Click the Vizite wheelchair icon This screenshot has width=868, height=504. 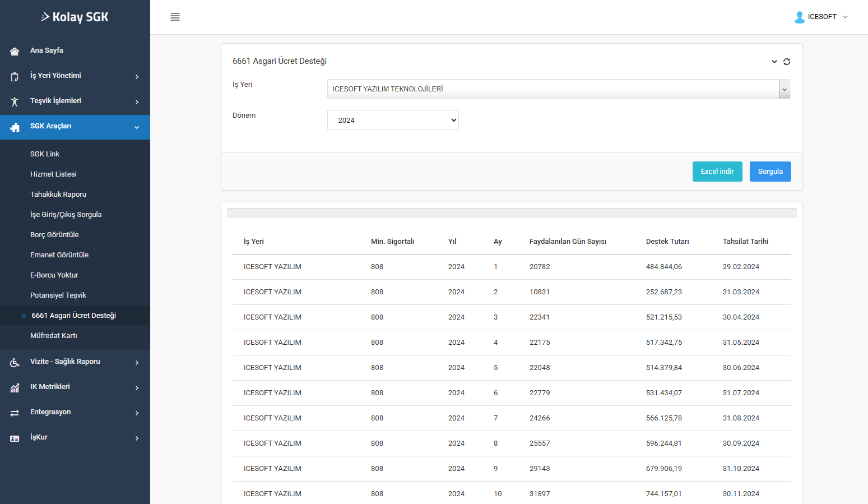pos(15,363)
